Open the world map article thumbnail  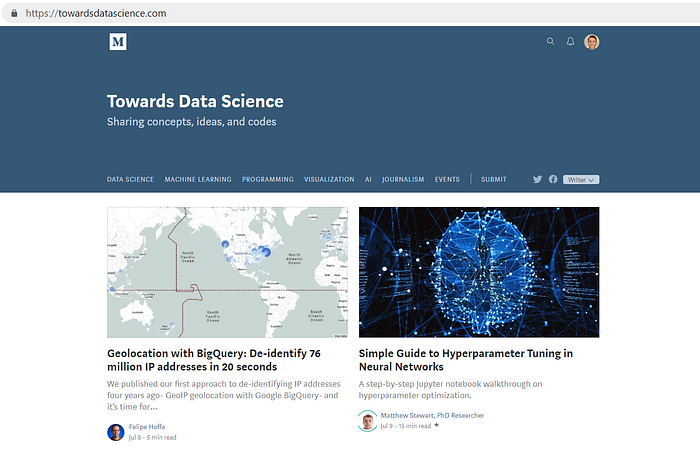227,272
